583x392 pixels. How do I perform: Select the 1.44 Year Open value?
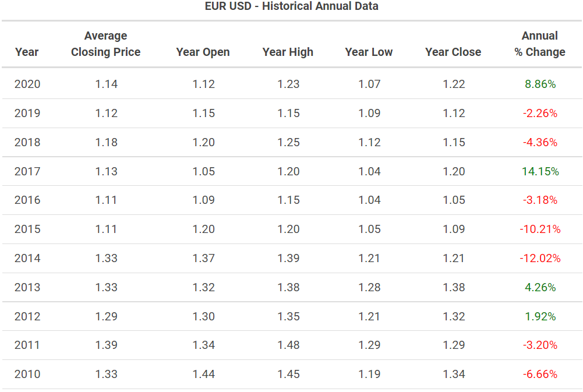click(203, 374)
